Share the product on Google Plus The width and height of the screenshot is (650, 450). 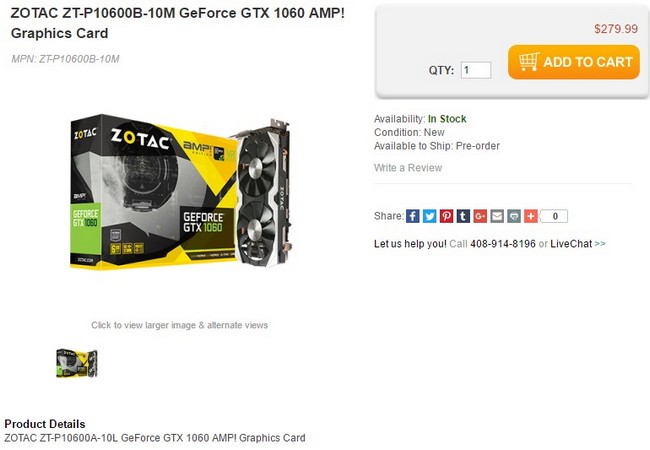[x=480, y=216]
